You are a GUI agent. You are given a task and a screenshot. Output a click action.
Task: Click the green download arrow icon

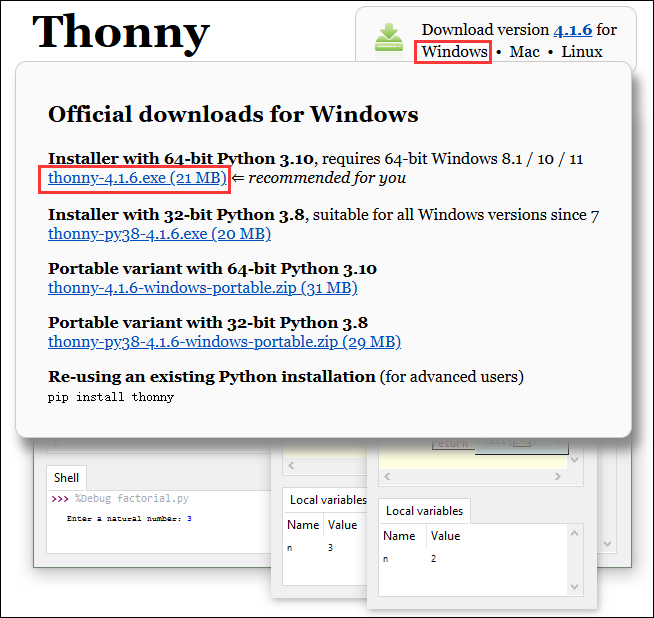tap(389, 38)
